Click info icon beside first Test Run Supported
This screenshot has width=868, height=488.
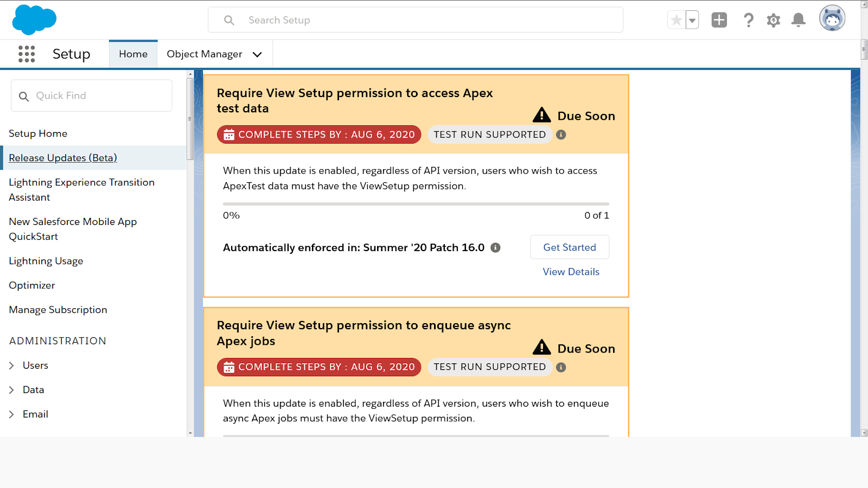(561, 135)
